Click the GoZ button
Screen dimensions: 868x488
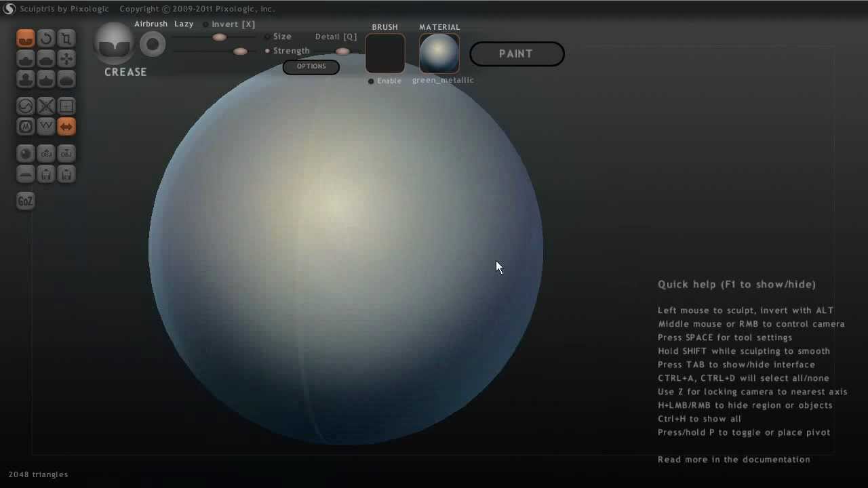[x=26, y=201]
